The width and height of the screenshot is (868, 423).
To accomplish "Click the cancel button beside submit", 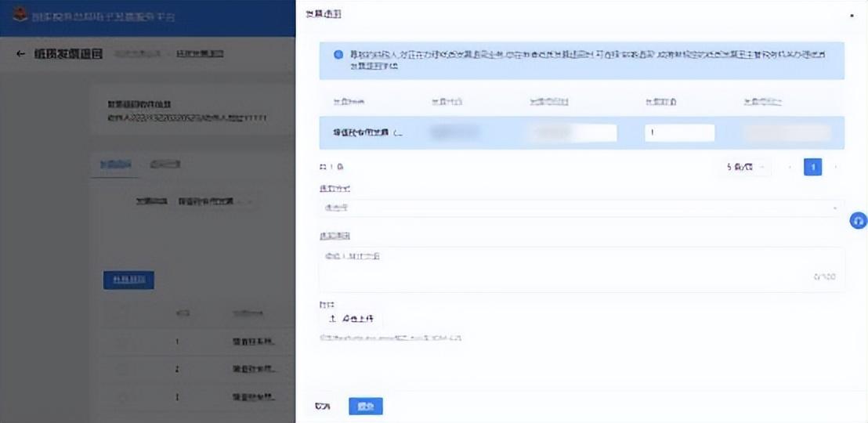I will [322, 407].
